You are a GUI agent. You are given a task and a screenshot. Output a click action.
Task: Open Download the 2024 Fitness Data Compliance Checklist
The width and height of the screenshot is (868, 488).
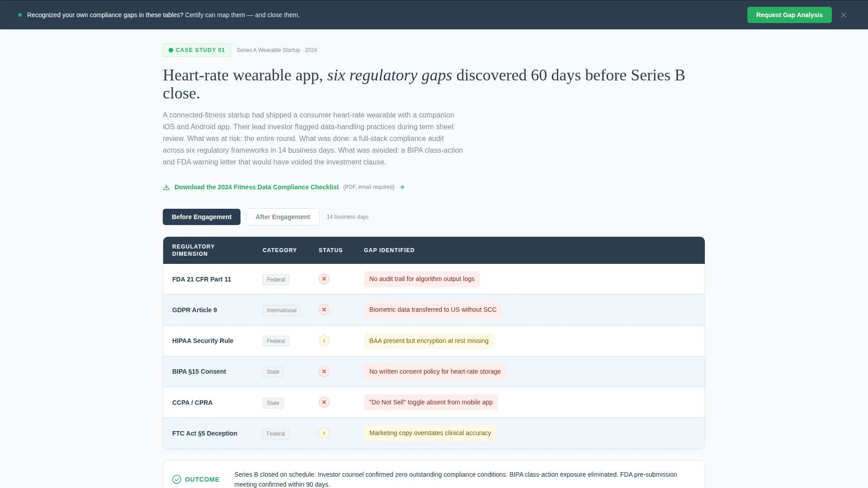(256, 187)
